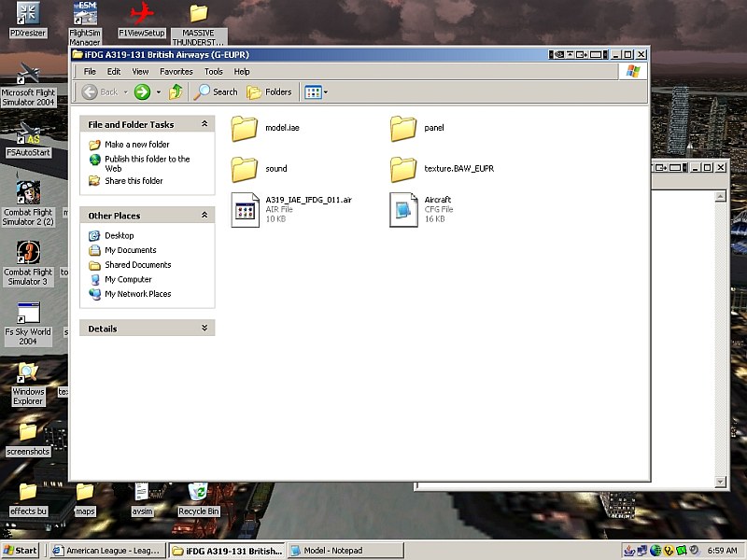This screenshot has width=747, height=560.
Task: Open the Search toolbar button
Action: pyautogui.click(x=216, y=91)
